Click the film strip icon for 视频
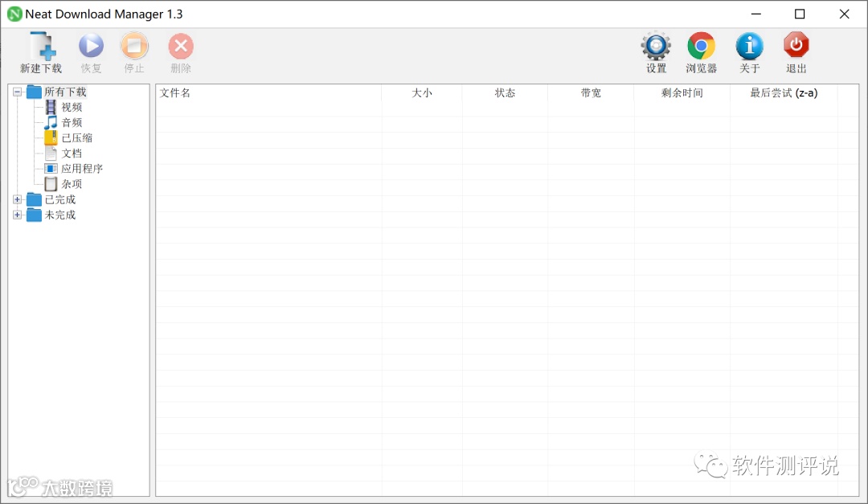Screen dimensions: 868x504 [51, 107]
